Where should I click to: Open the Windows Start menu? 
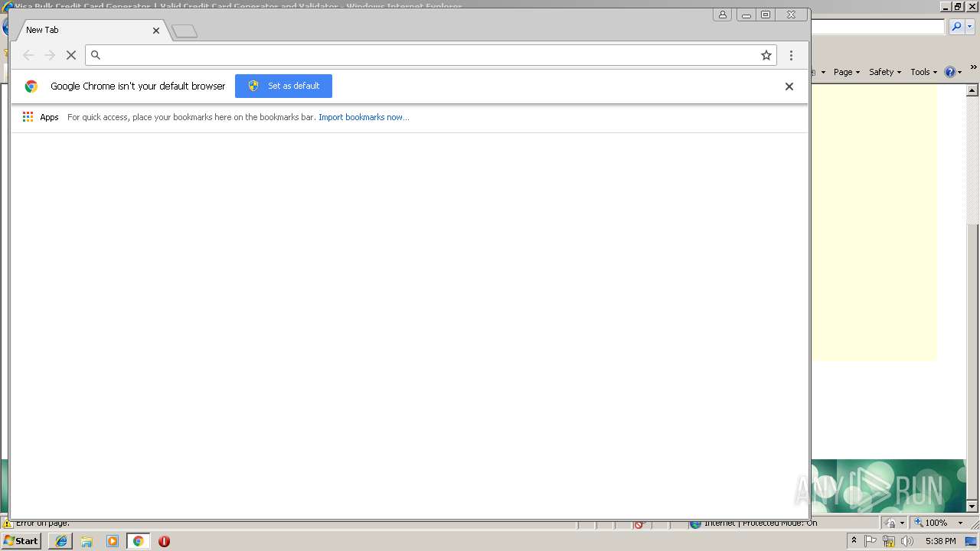(x=21, y=541)
